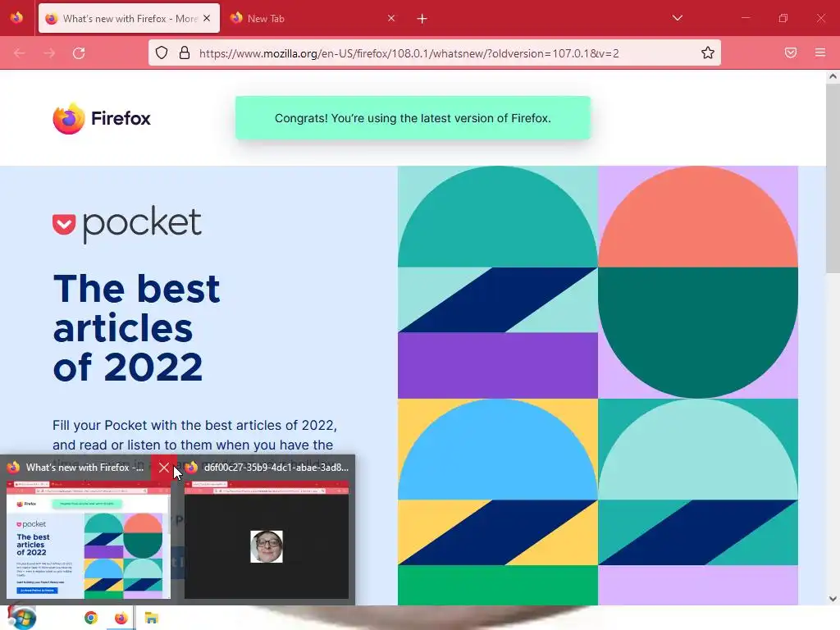Open d6f00c27 window preview thumbnail
This screenshot has height=630, width=840.
pyautogui.click(x=267, y=540)
